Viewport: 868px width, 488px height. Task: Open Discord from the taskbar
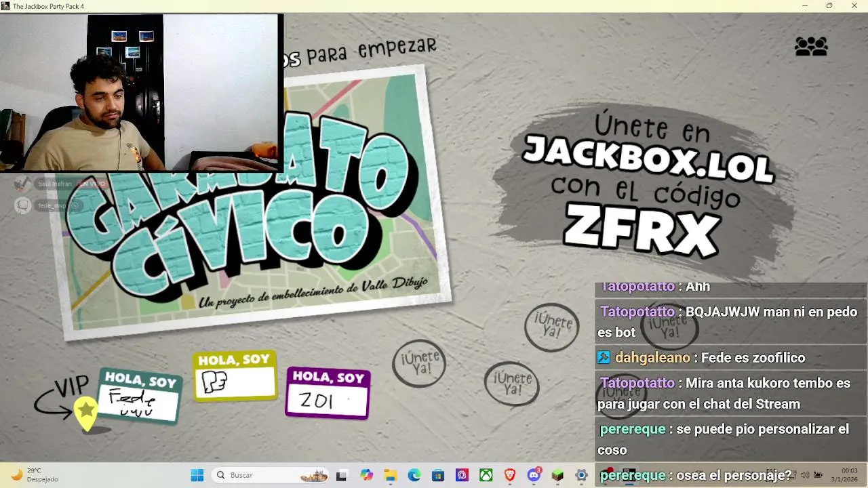coord(534,475)
